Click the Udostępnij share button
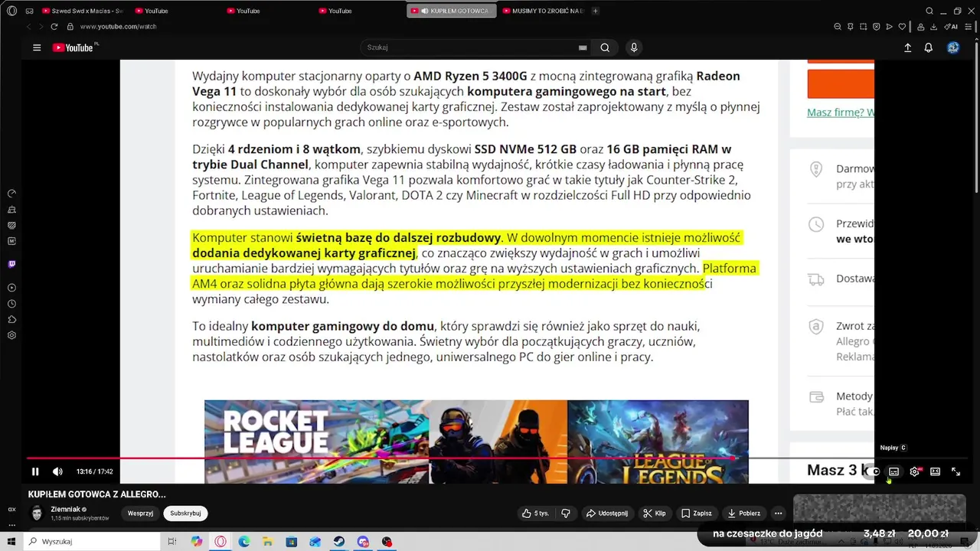Screen dimensions: 980x551 (608, 514)
